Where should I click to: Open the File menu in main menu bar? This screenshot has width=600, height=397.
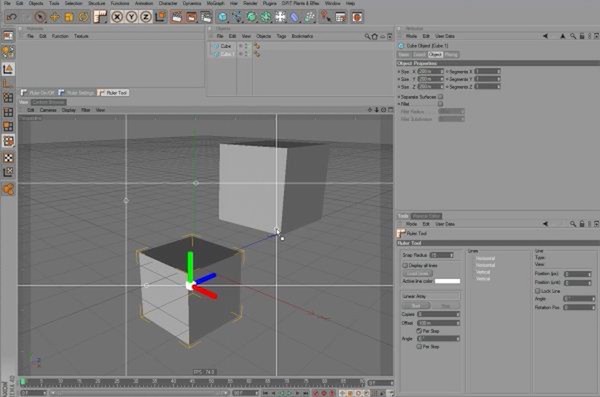(x=7, y=3)
